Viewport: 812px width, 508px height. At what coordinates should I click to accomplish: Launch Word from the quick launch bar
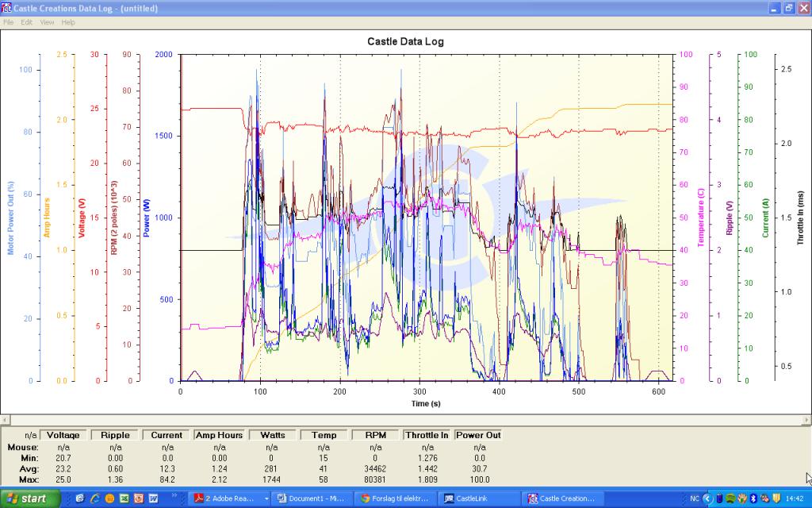[x=153, y=498]
